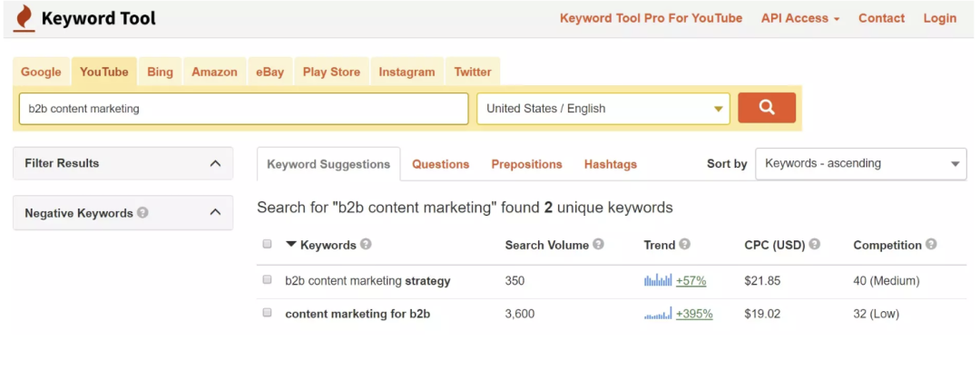The height and width of the screenshot is (389, 980).
Task: Click the b2b content marketing search field
Action: pos(244,109)
